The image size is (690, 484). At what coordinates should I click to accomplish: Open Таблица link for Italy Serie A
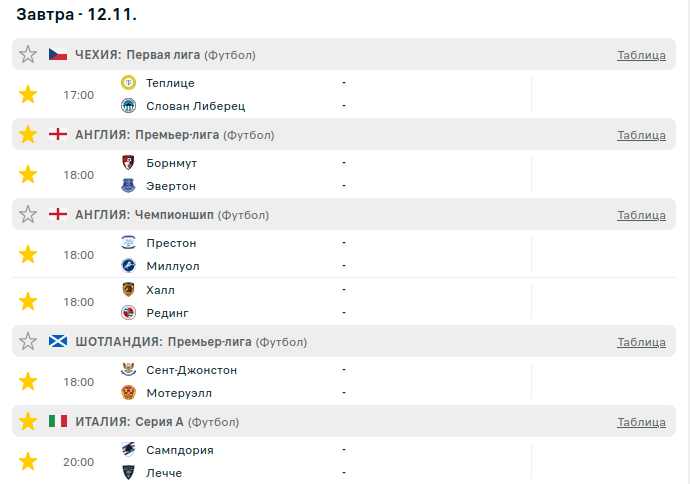641,422
